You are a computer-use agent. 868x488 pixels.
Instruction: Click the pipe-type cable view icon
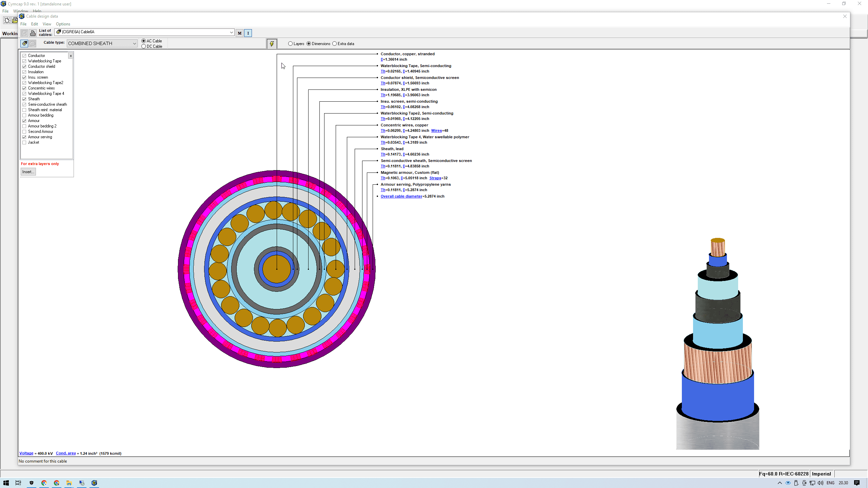[32, 43]
